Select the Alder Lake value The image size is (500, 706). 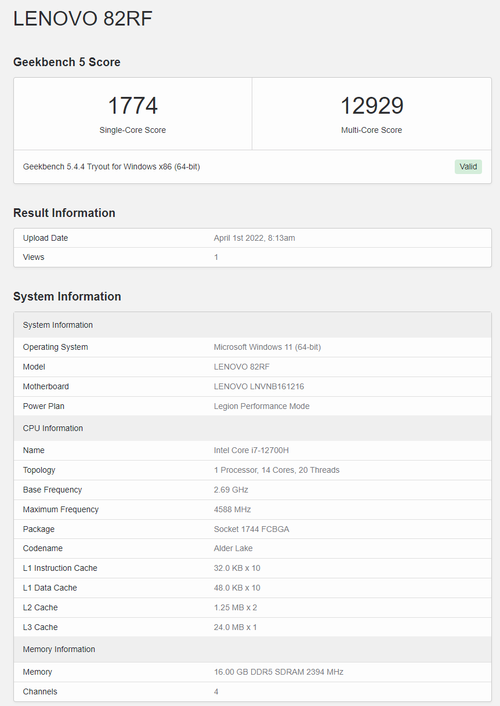click(233, 548)
